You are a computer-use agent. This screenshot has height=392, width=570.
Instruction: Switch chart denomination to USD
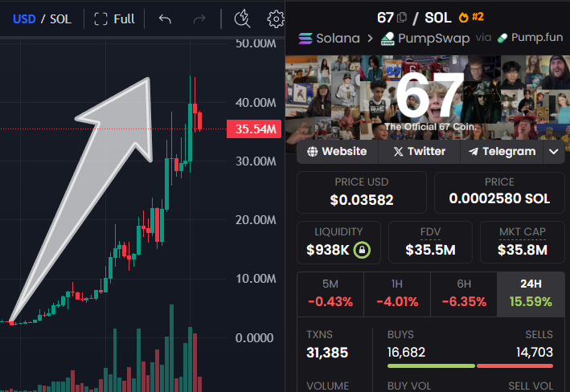24,19
